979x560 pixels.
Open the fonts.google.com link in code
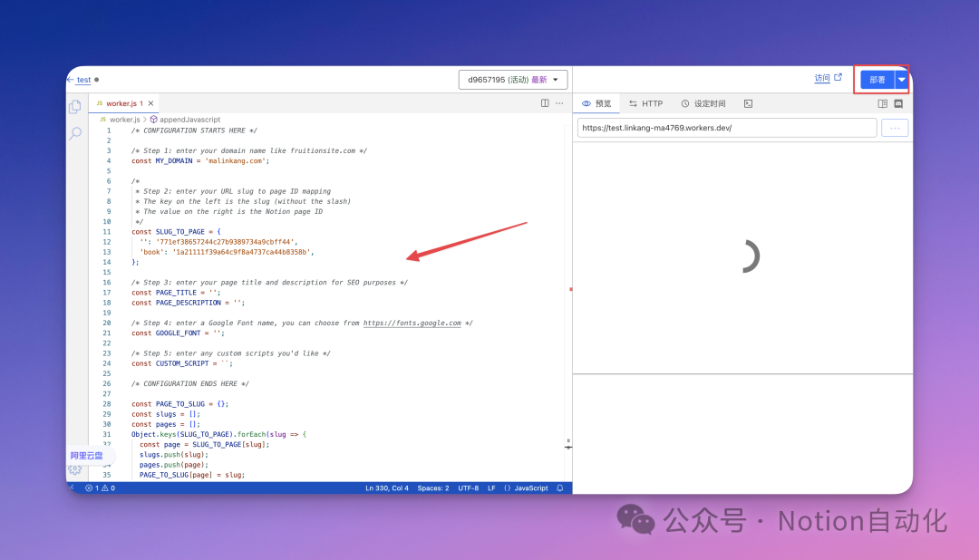412,323
